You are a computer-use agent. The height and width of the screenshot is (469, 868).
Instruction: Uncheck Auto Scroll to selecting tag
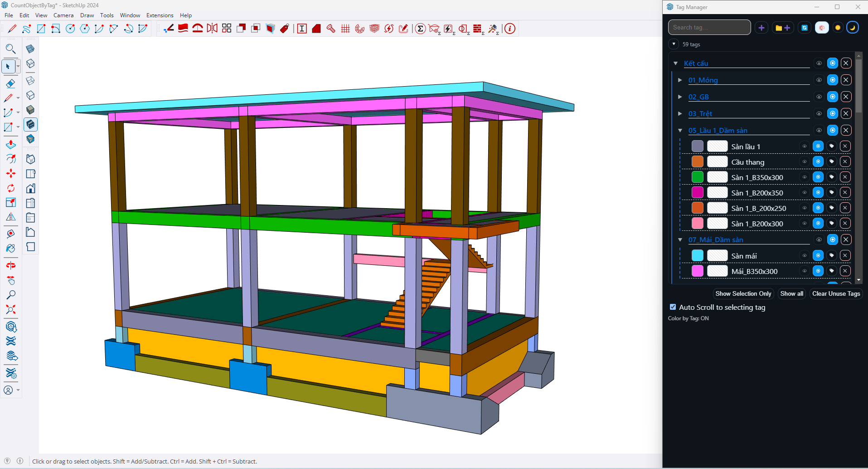(673, 307)
